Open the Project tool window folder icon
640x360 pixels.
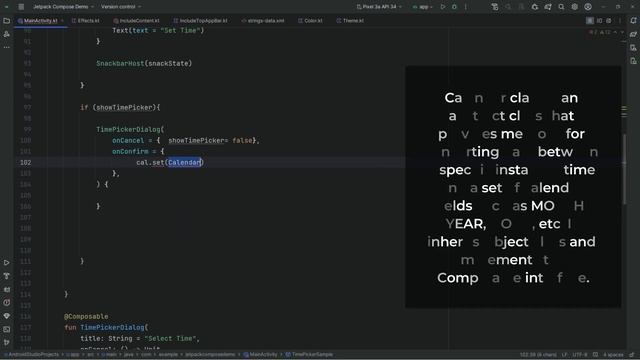7,21
